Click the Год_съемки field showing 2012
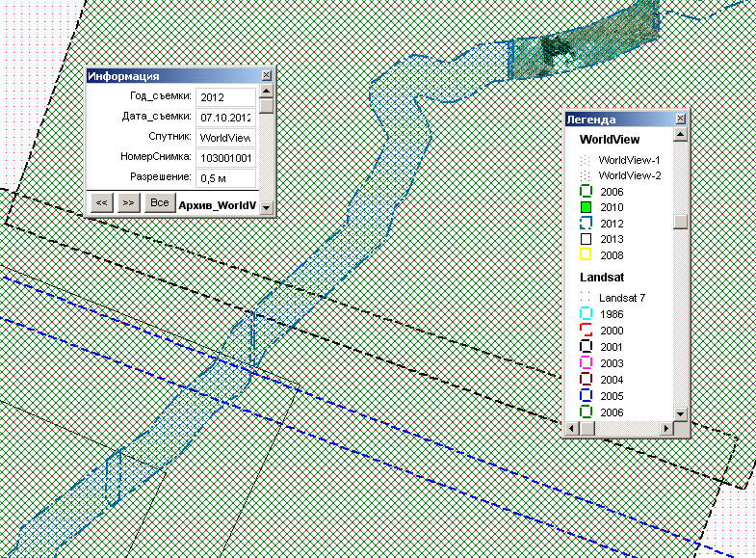The height and width of the screenshot is (558, 756). pyautogui.click(x=225, y=96)
